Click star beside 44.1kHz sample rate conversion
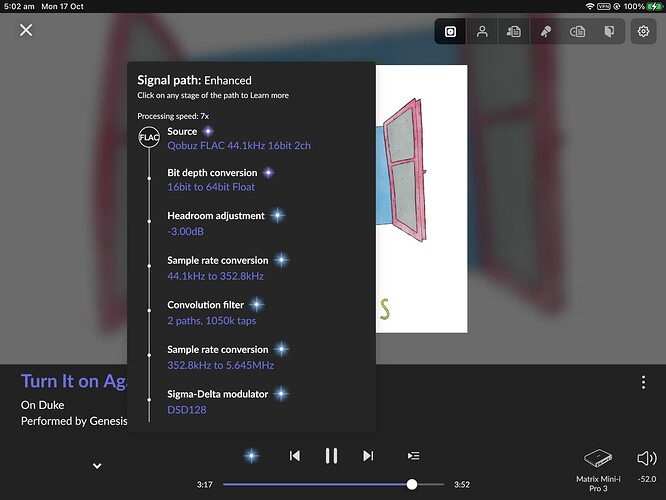The width and height of the screenshot is (666, 500). pyautogui.click(x=281, y=260)
